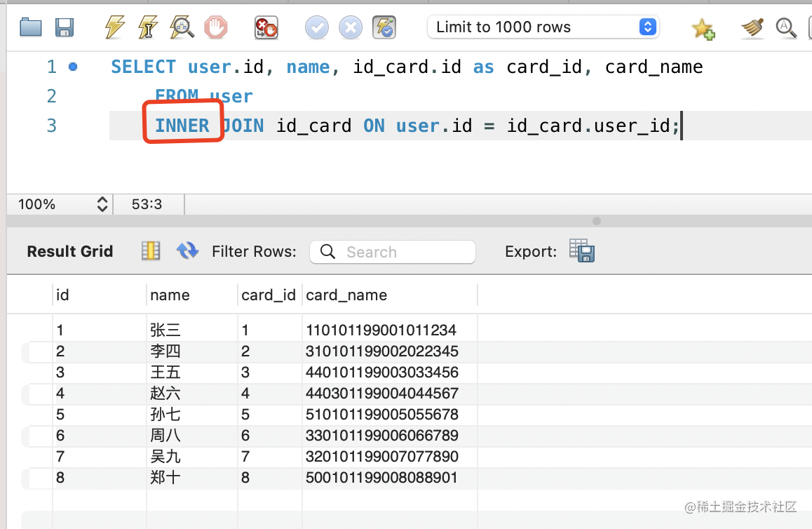Image resolution: width=812 pixels, height=529 pixels.
Task: Open explain plan with magnifier-lightning icon
Action: 182,27
